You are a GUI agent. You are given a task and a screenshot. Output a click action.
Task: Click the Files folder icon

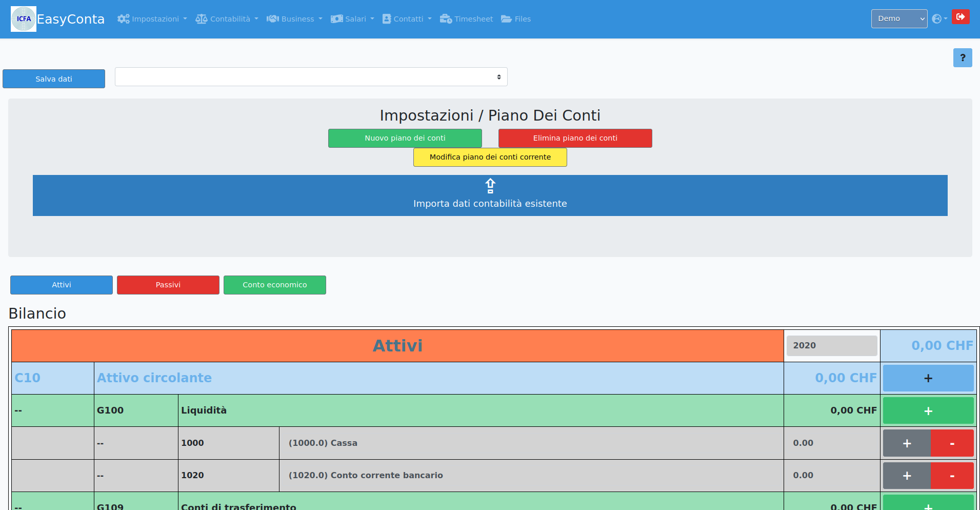pyautogui.click(x=506, y=19)
